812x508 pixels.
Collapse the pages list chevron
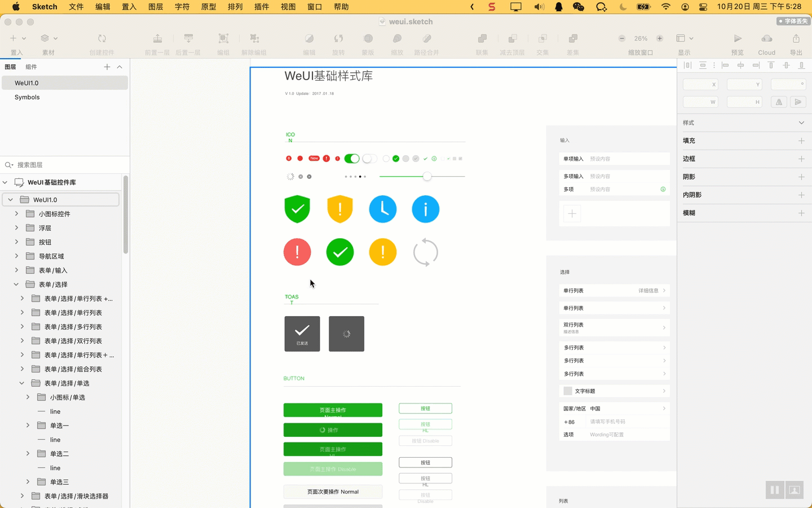pyautogui.click(x=120, y=67)
